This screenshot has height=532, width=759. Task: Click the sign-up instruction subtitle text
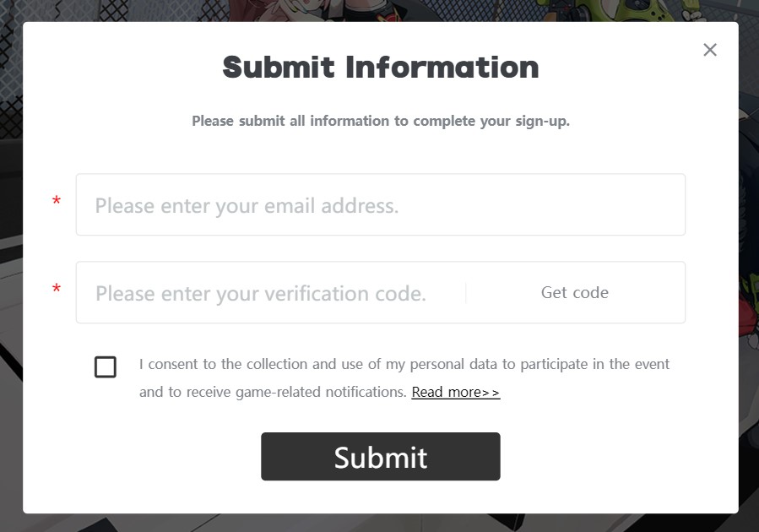click(x=380, y=121)
